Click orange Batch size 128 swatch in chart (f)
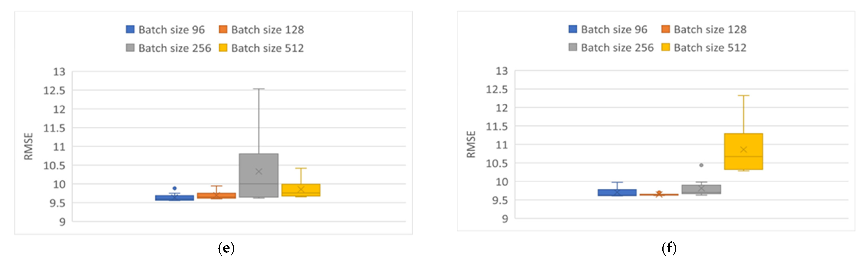The height and width of the screenshot is (261, 868). coord(666,29)
